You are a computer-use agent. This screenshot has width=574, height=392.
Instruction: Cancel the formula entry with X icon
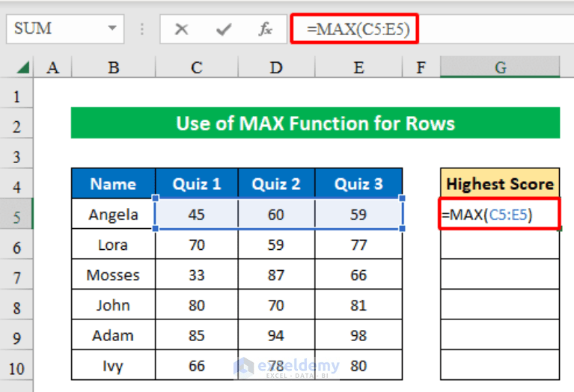tap(181, 29)
